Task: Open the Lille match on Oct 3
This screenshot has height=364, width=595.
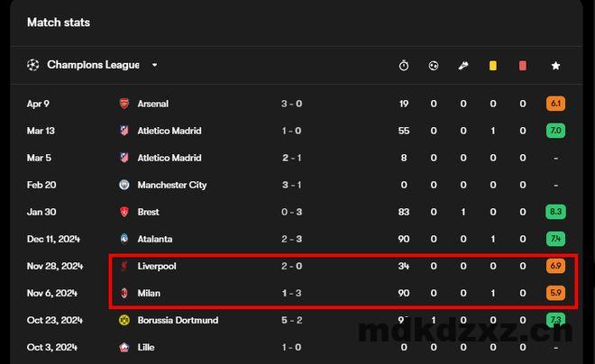Action: pos(296,347)
